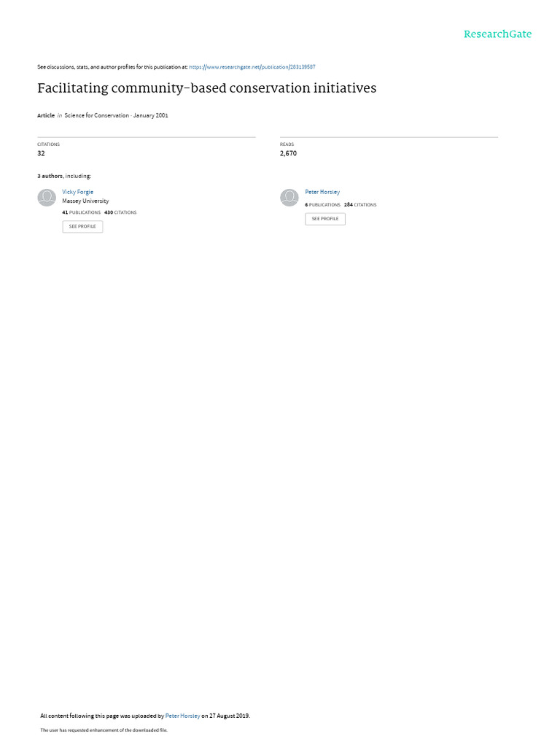Click Peter Horsley's profile avatar

[289, 198]
